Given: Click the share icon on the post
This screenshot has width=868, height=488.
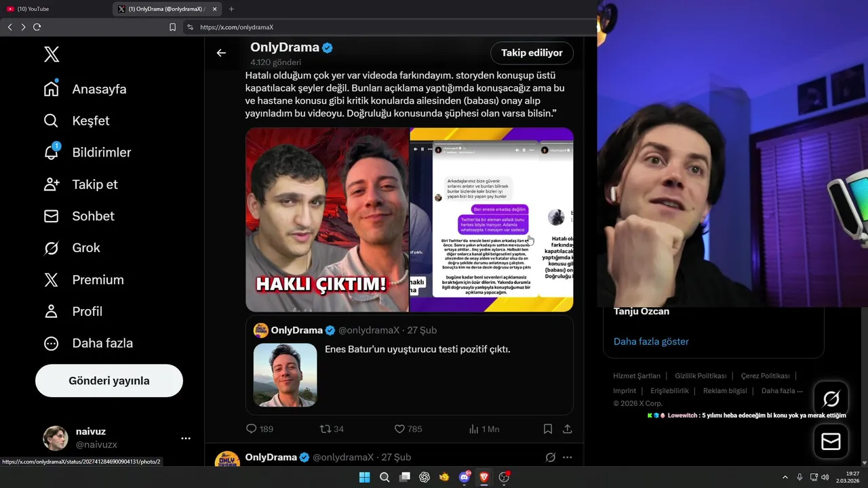Looking at the screenshot, I should 568,429.
